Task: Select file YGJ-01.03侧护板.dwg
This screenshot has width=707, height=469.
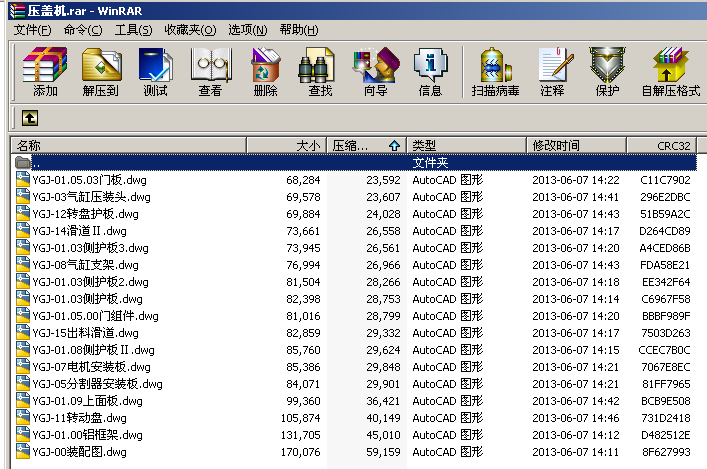Action: [87, 299]
